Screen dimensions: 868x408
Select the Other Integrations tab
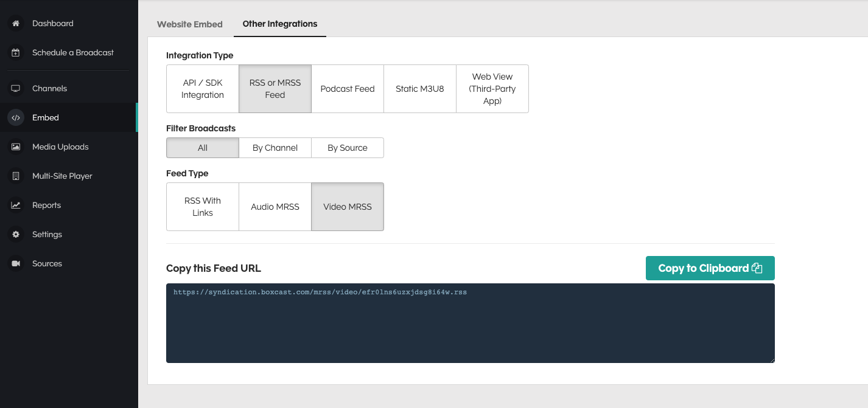coord(280,24)
